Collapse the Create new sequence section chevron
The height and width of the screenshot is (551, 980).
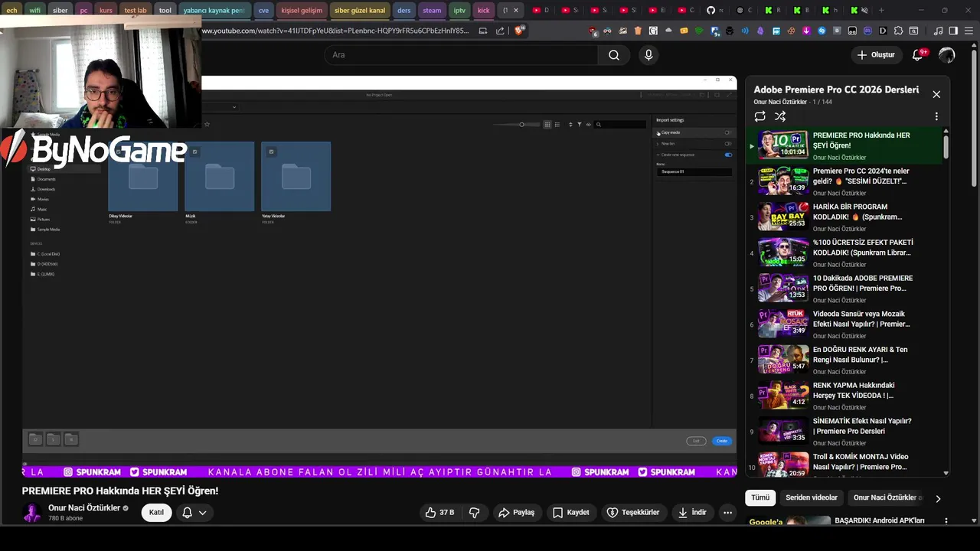658,155
